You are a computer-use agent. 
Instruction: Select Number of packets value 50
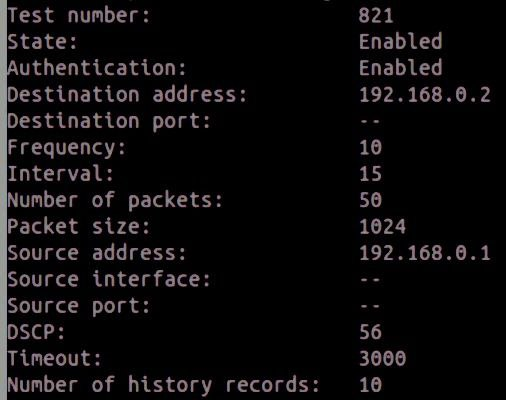pyautogui.click(x=370, y=200)
